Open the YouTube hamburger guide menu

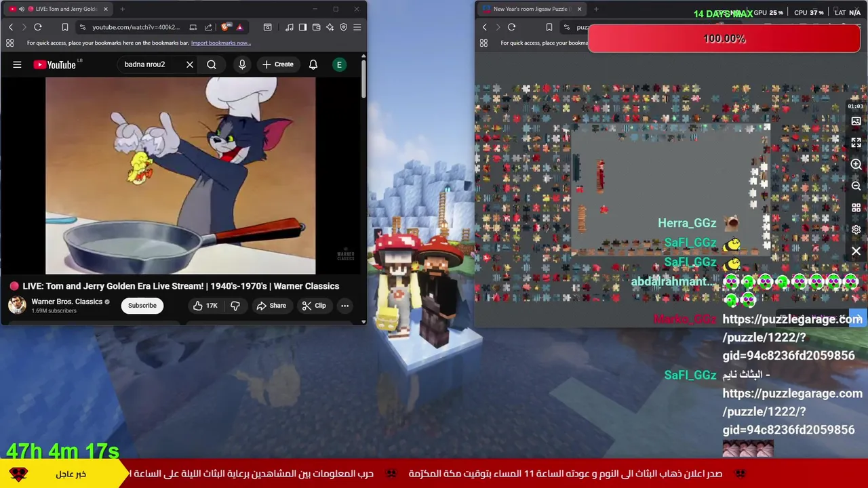pos(17,64)
